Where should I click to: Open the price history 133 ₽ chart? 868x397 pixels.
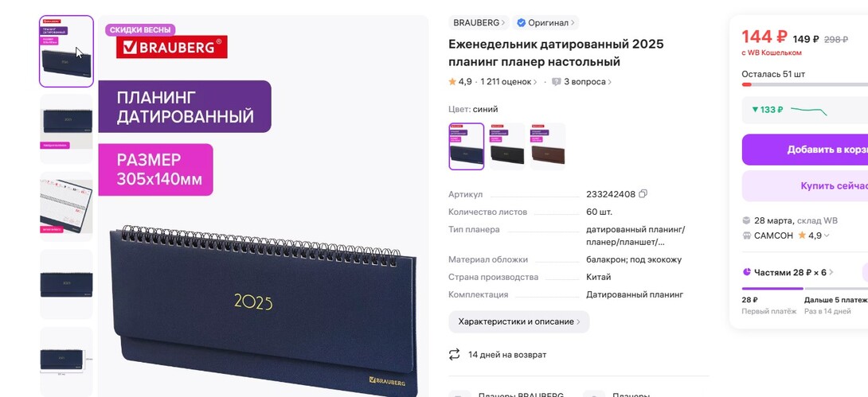pyautogui.click(x=805, y=110)
